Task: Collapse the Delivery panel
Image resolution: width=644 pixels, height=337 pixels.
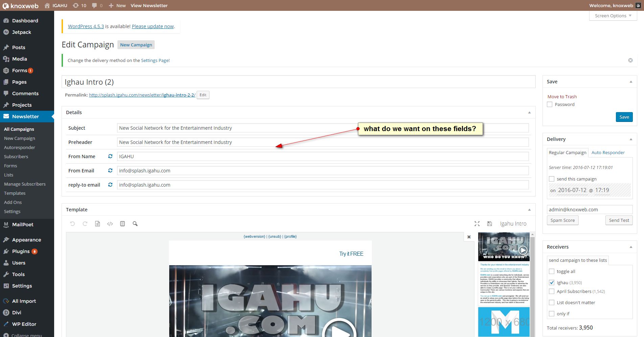Action: (631, 139)
